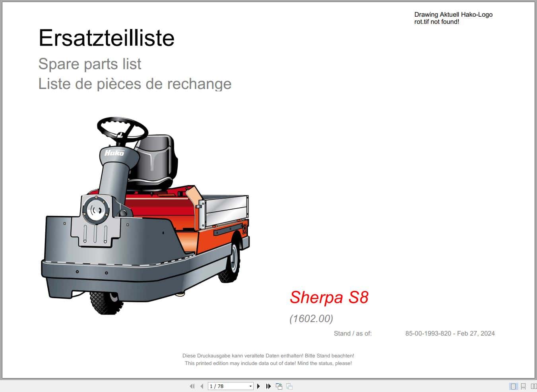
Task: Click the 'Diese Druckausgabe kann veraltete Daten' notice
Action: click(268, 356)
